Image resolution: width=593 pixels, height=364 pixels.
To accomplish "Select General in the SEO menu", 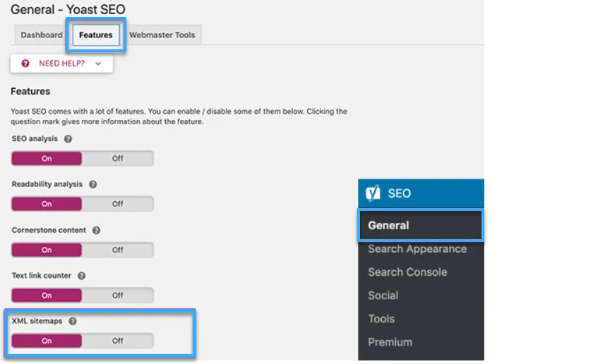I will pos(421,225).
